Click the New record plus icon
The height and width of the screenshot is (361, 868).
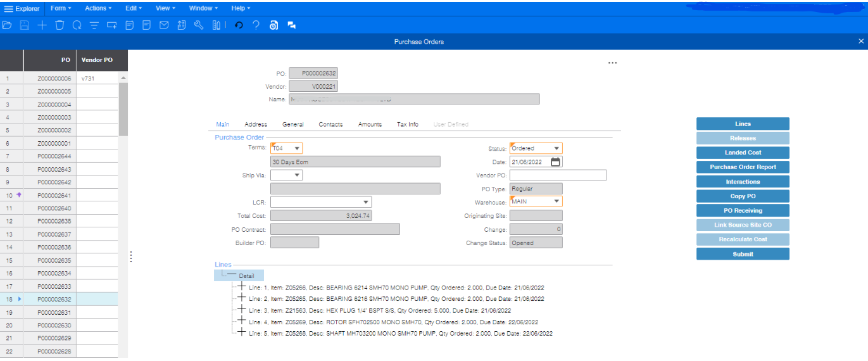coord(42,25)
